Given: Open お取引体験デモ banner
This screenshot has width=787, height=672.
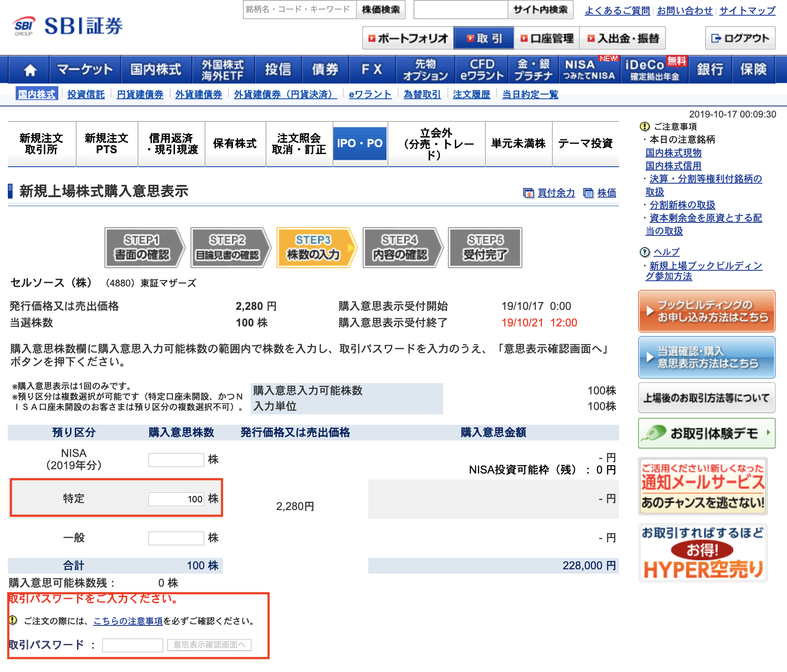Looking at the screenshot, I should coord(706,433).
